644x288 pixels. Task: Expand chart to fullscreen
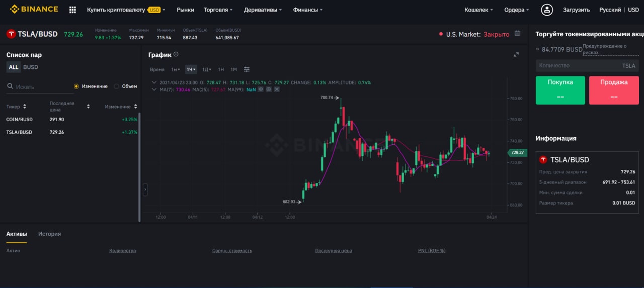516,54
